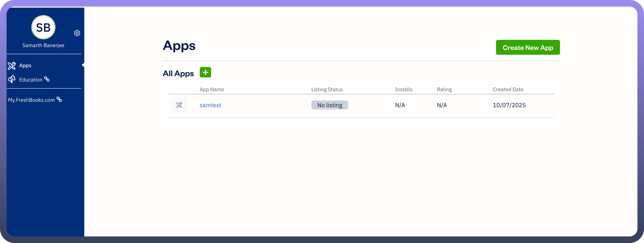Open Education in the sidebar menu
644x243 pixels.
pyautogui.click(x=31, y=80)
